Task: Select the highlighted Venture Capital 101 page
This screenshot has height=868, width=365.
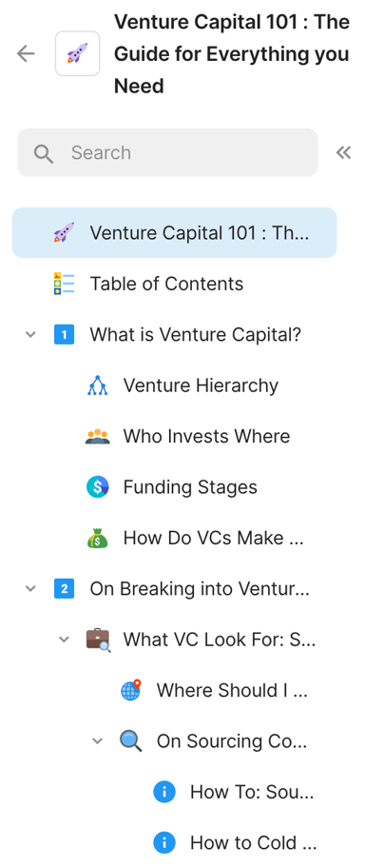Action: click(x=174, y=232)
